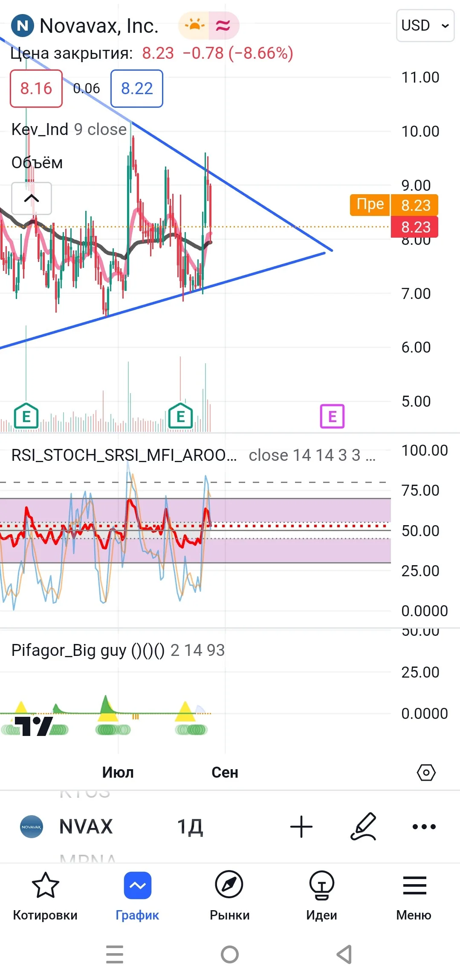The width and height of the screenshot is (460, 980).
Task: Tap the 0.06 spread value
Action: coord(87,89)
